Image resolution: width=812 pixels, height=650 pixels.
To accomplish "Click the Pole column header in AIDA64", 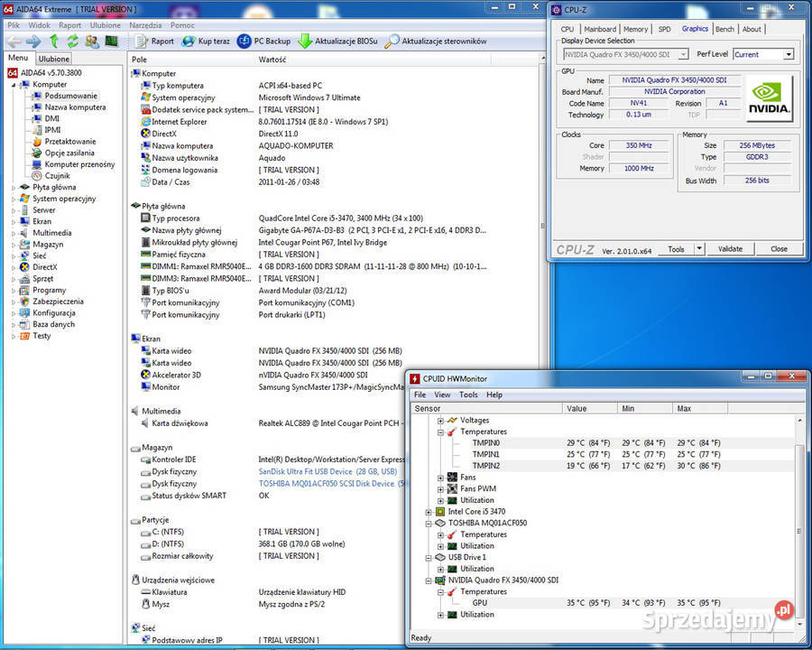I will tap(191, 59).
